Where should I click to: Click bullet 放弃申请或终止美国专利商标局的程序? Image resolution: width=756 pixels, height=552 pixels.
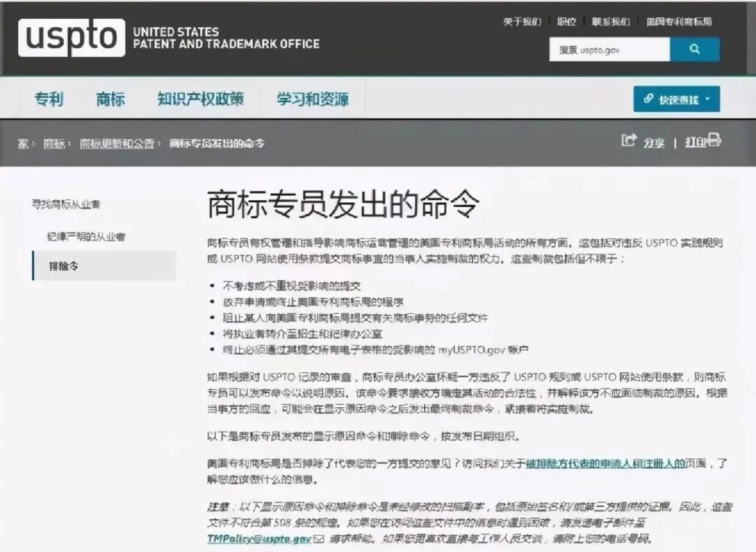click(313, 302)
